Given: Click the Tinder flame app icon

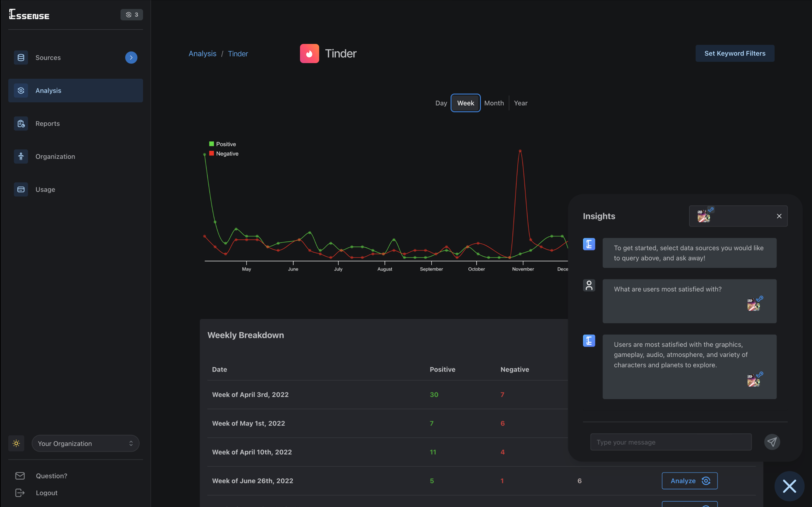Looking at the screenshot, I should click(309, 54).
